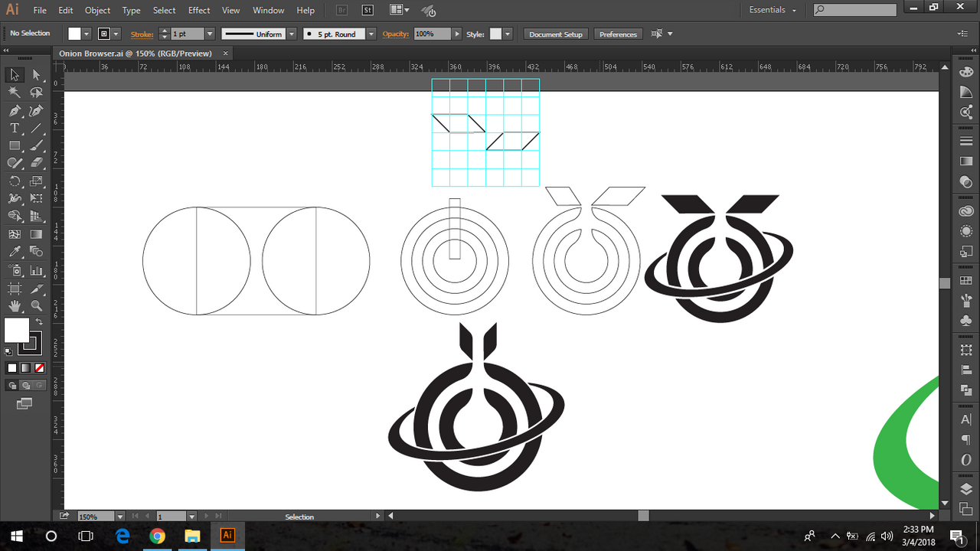Pick the Eyedropper tool
The image size is (980, 551).
pyautogui.click(x=15, y=252)
